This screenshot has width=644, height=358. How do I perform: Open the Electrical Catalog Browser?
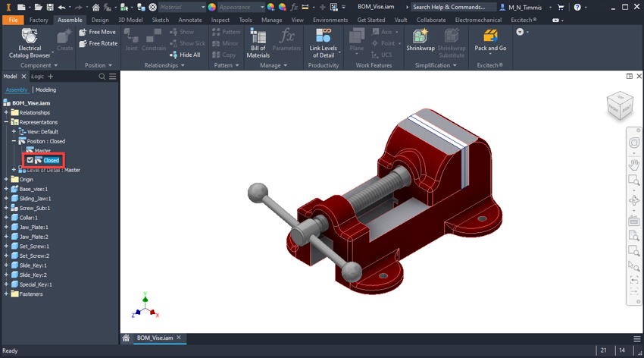click(x=30, y=43)
